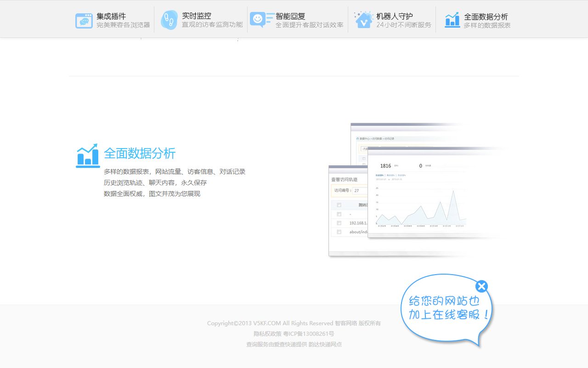Close the online customer service speech bubble
Image resolution: width=588 pixels, height=368 pixels.
coord(481,287)
